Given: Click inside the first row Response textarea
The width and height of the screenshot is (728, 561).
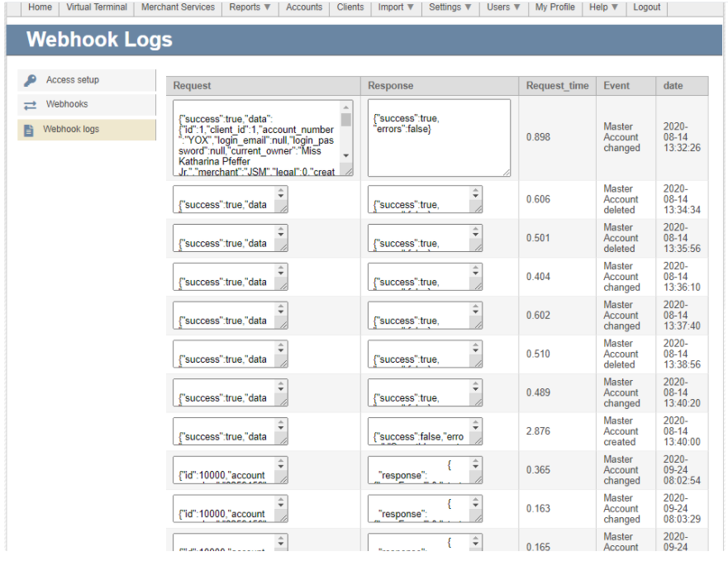Looking at the screenshot, I should click(x=439, y=138).
